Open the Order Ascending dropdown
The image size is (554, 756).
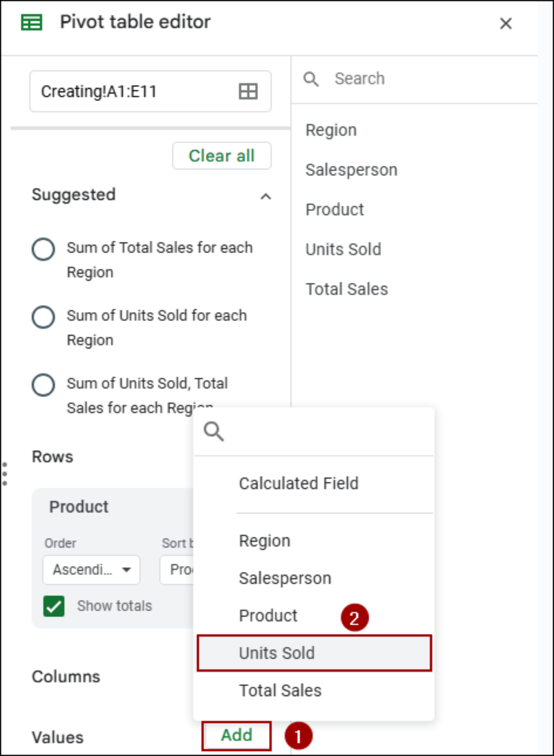point(91,569)
